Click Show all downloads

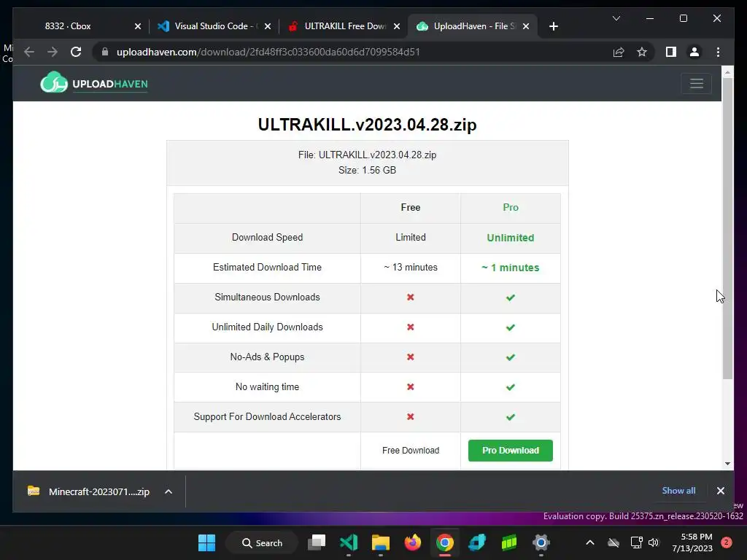click(x=678, y=491)
